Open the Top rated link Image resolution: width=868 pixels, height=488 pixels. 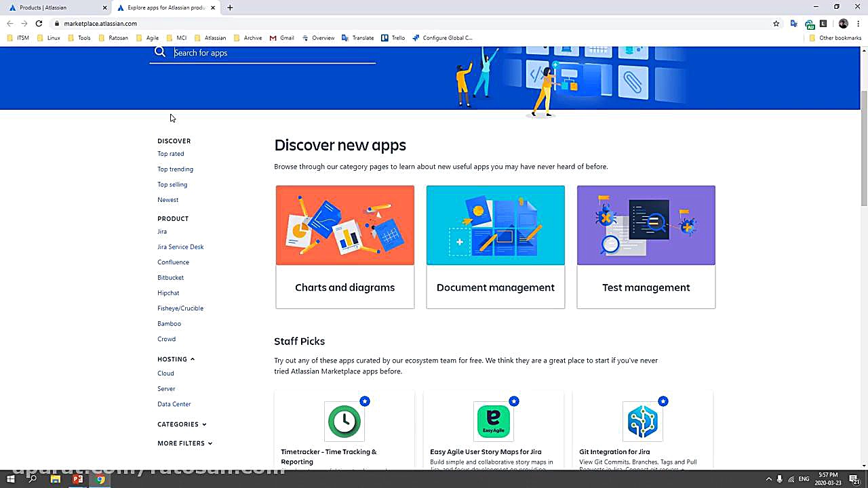point(171,154)
